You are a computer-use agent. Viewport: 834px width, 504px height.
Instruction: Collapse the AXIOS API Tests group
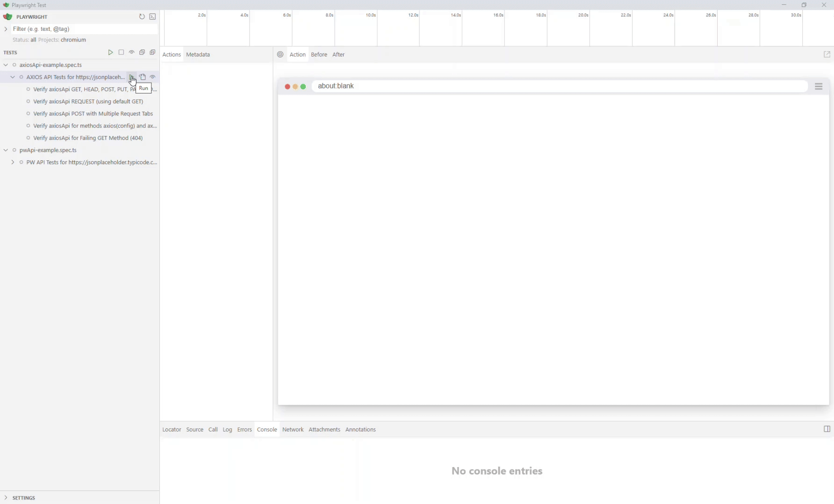(13, 77)
